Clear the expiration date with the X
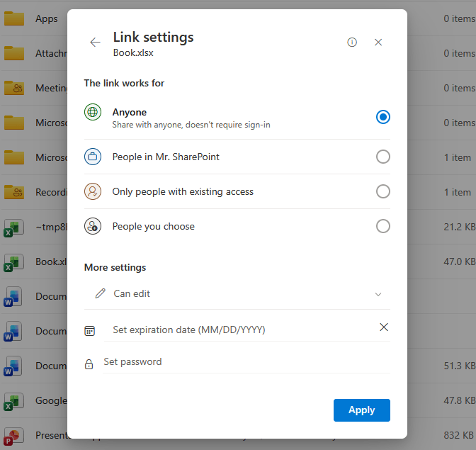Image resolution: width=476 pixels, height=450 pixels. tap(384, 327)
